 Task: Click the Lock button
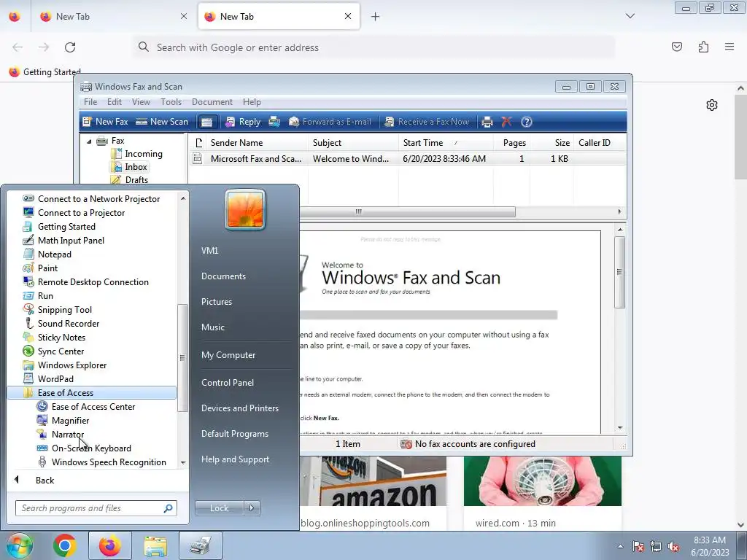pos(219,508)
